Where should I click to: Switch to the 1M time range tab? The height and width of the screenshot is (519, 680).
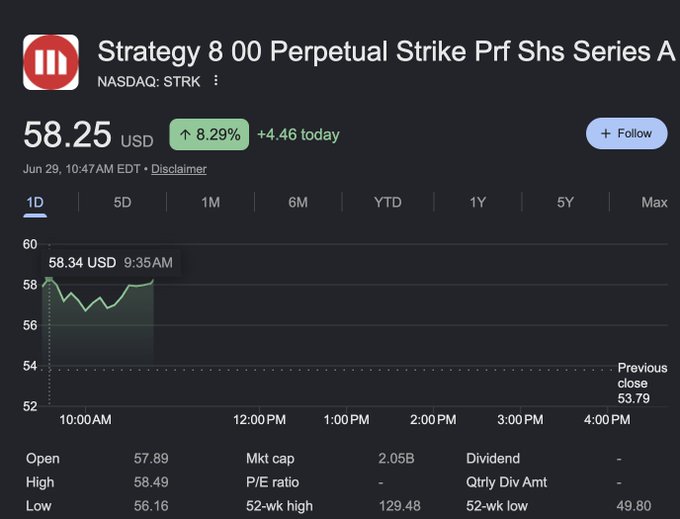point(210,202)
